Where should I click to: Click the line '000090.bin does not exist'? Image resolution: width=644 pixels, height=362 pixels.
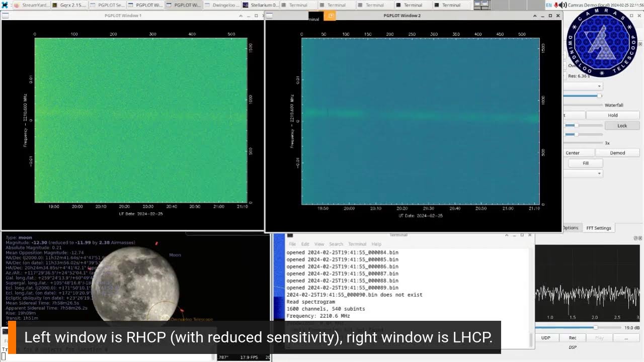(354, 295)
